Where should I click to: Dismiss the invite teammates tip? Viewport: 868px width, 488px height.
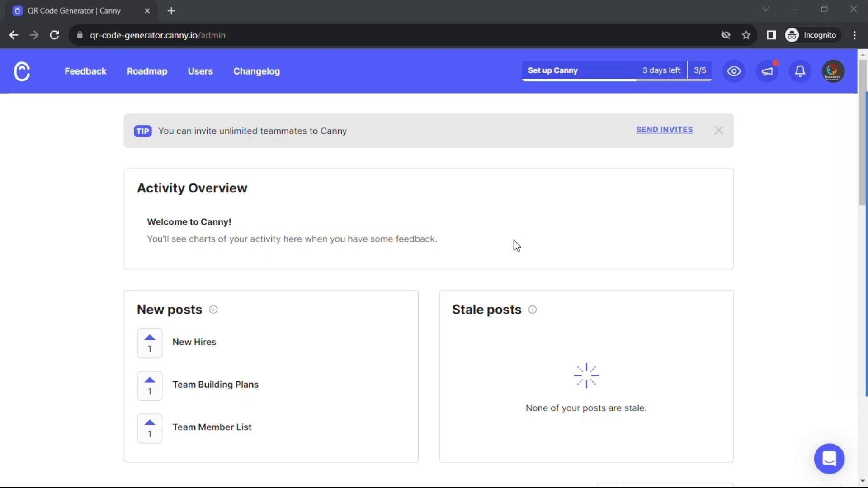[x=718, y=131]
